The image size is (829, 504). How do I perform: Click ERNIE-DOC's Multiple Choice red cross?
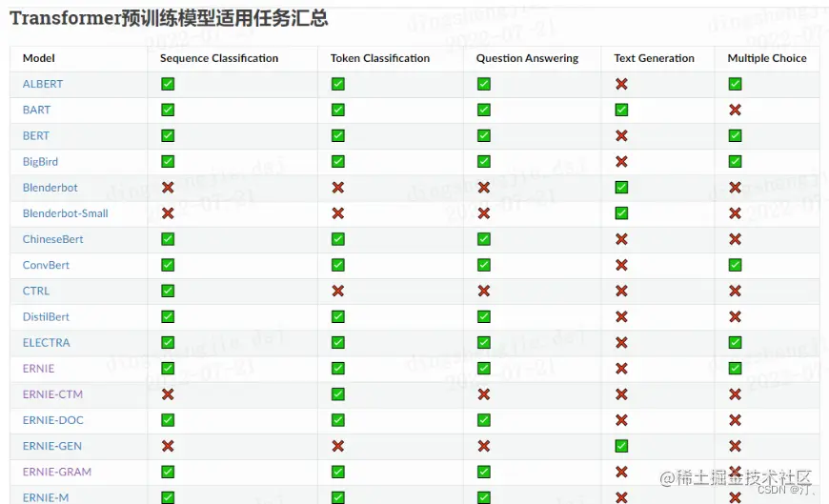(736, 420)
